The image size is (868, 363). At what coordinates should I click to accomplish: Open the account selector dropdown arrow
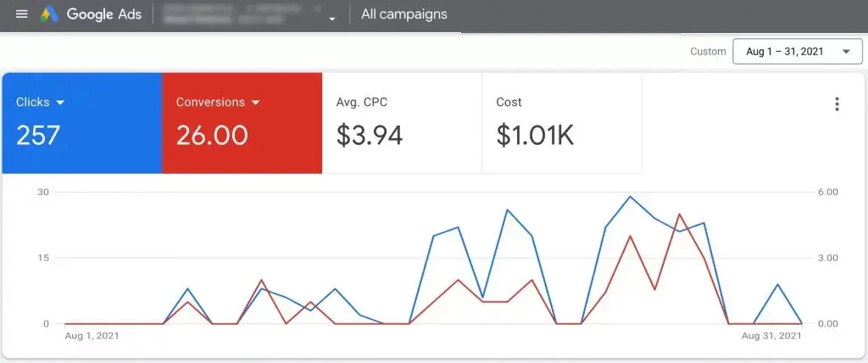pos(332,19)
